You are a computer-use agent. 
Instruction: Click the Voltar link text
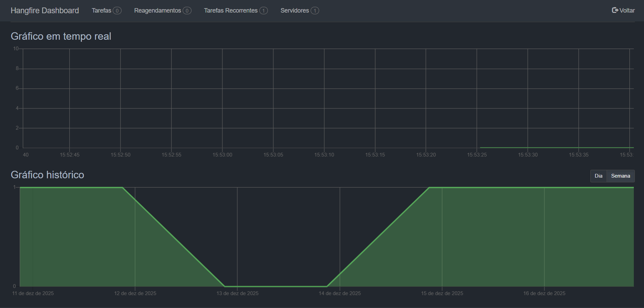(x=627, y=11)
